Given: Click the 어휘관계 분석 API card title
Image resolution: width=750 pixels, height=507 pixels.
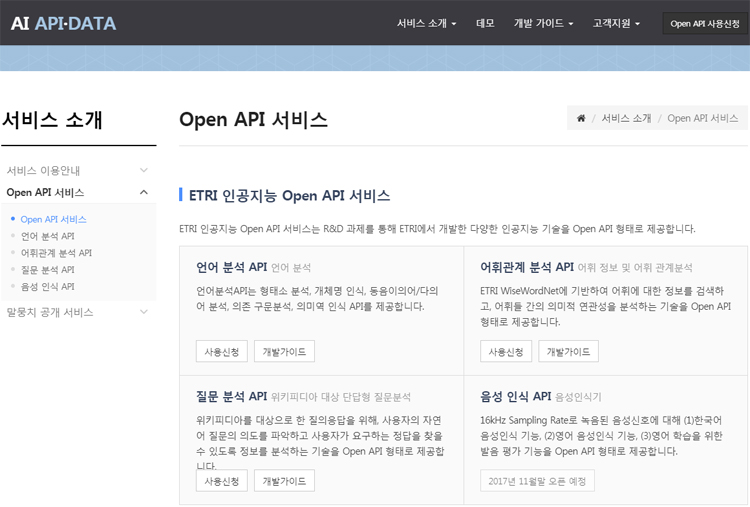Looking at the screenshot, I should 527,267.
